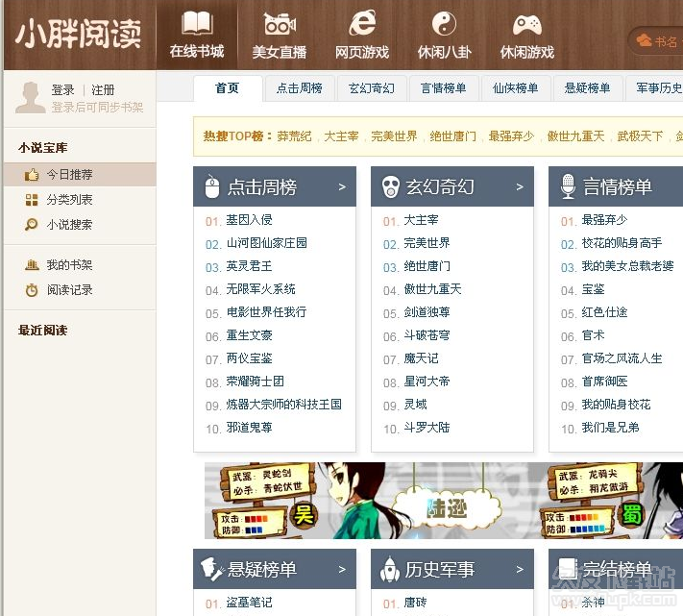Viewport: 683px width, 616px height.
Task: Open novel 官场之风流人生
Action: 622,358
